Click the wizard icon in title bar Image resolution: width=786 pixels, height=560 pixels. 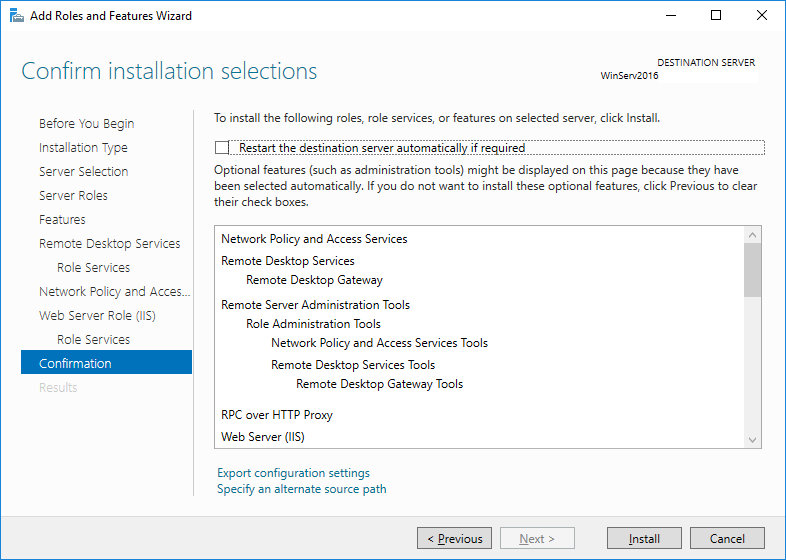tap(15, 16)
